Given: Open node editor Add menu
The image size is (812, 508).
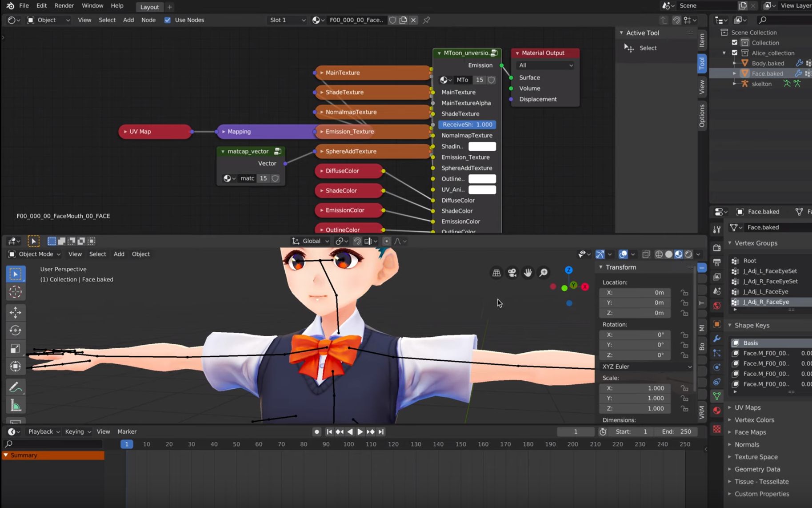Looking at the screenshot, I should (128, 20).
